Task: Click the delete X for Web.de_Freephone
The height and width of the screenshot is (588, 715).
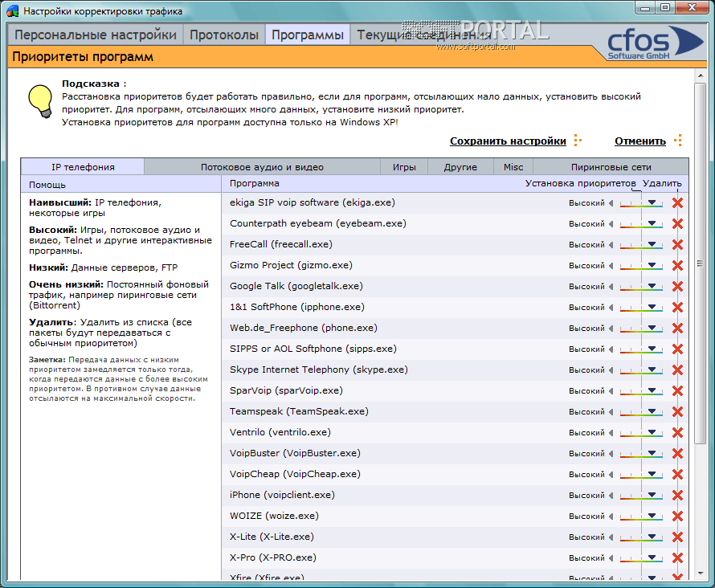Action: [677, 329]
